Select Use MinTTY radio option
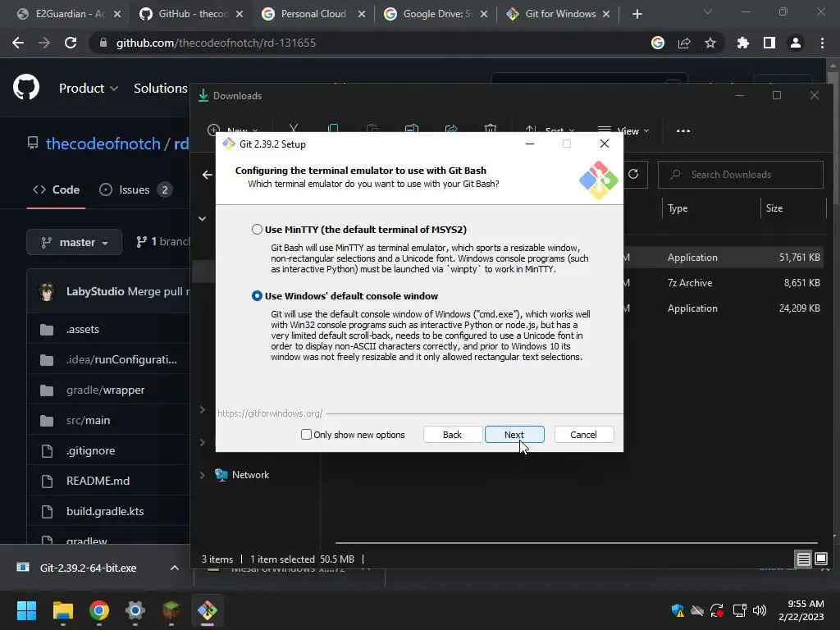 (257, 230)
